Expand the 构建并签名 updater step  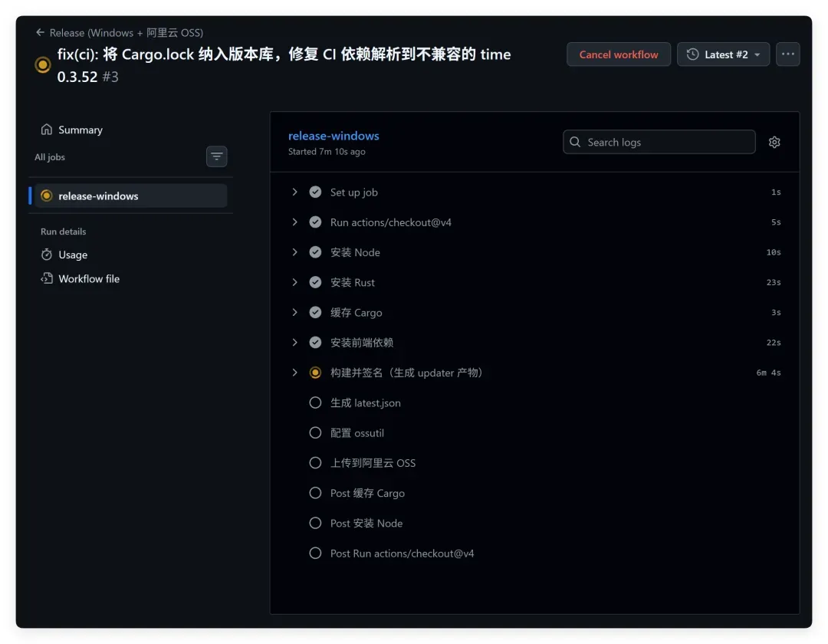click(x=294, y=373)
